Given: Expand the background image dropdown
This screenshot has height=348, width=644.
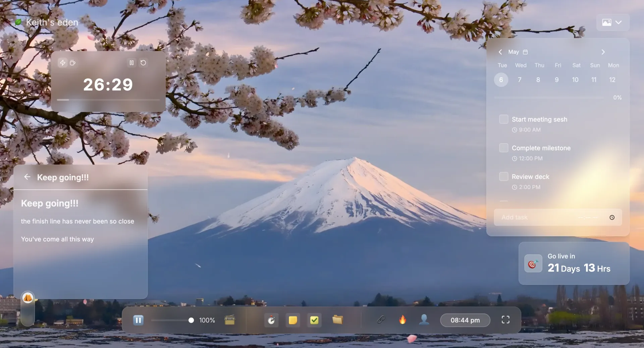Looking at the screenshot, I should pyautogui.click(x=612, y=22).
